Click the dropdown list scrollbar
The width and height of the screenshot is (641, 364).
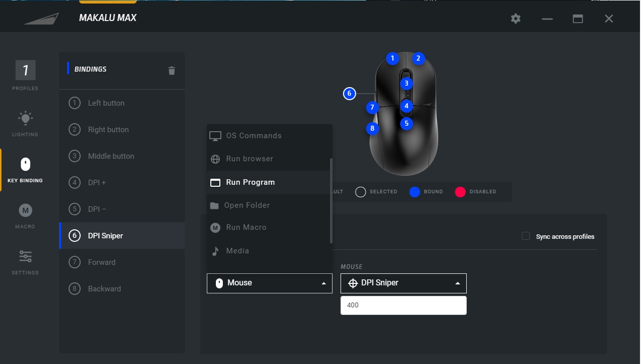coord(331,200)
